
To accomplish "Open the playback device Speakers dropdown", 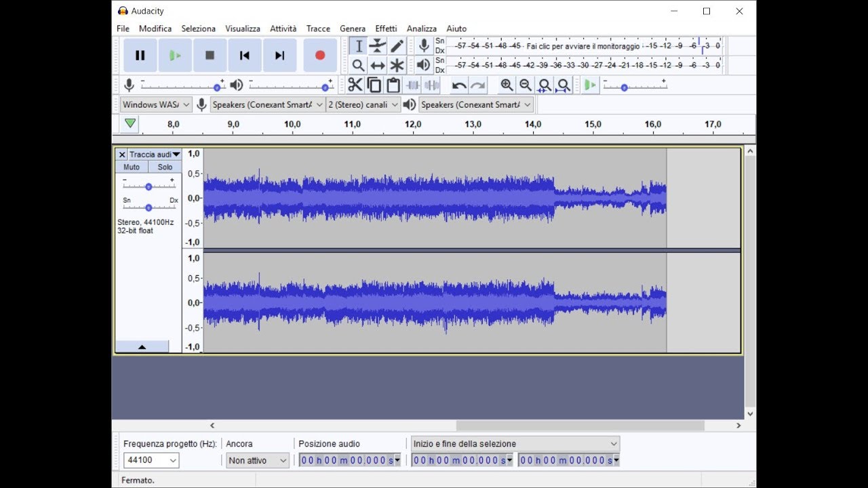I will [x=476, y=104].
